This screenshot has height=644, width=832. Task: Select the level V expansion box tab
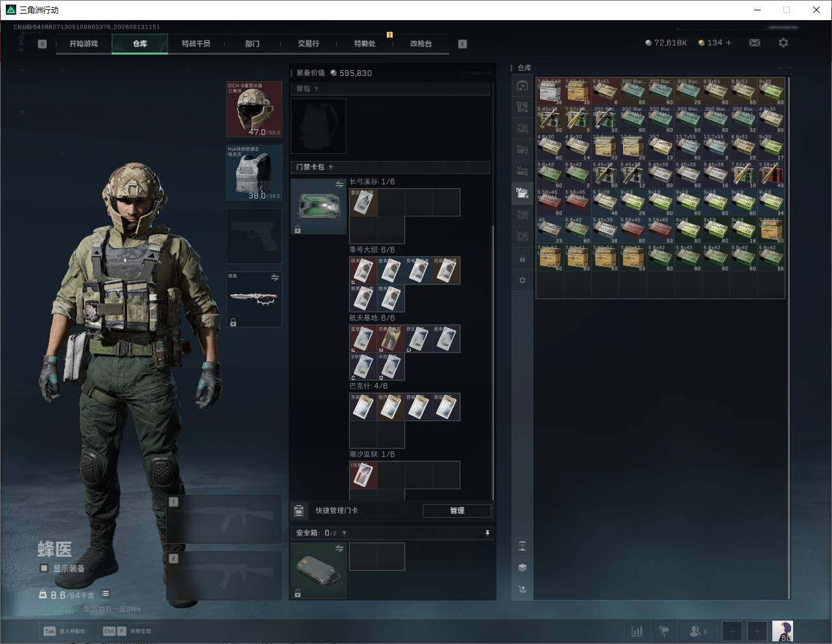pyautogui.click(x=522, y=214)
